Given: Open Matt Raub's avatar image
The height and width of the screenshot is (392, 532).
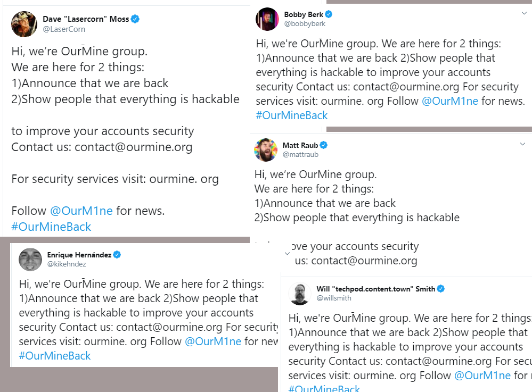Looking at the screenshot, I should 266,149.
